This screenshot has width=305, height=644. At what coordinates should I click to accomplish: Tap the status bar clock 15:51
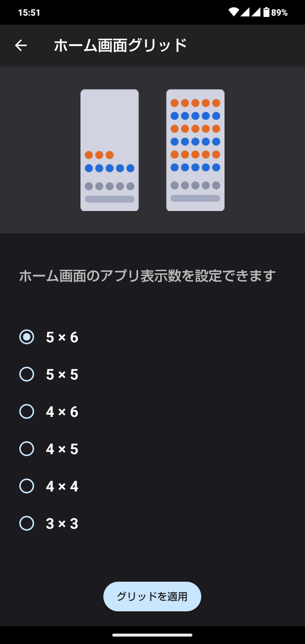29,13
